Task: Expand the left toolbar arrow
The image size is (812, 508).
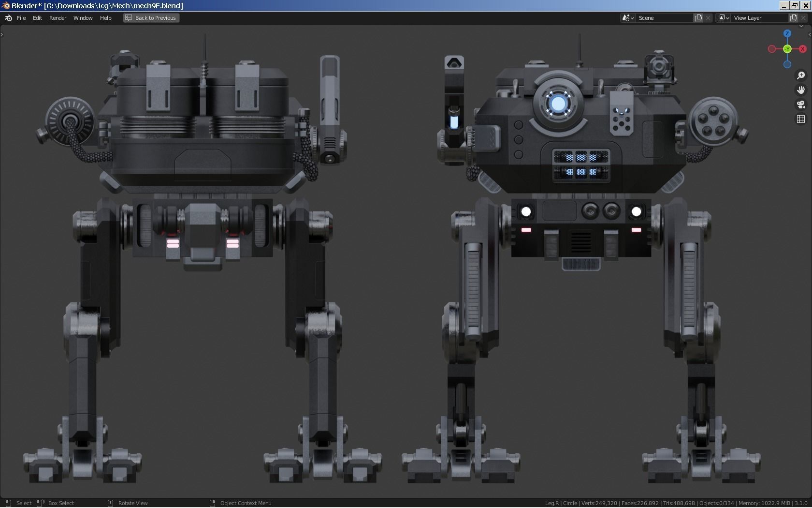Action: click(2, 34)
